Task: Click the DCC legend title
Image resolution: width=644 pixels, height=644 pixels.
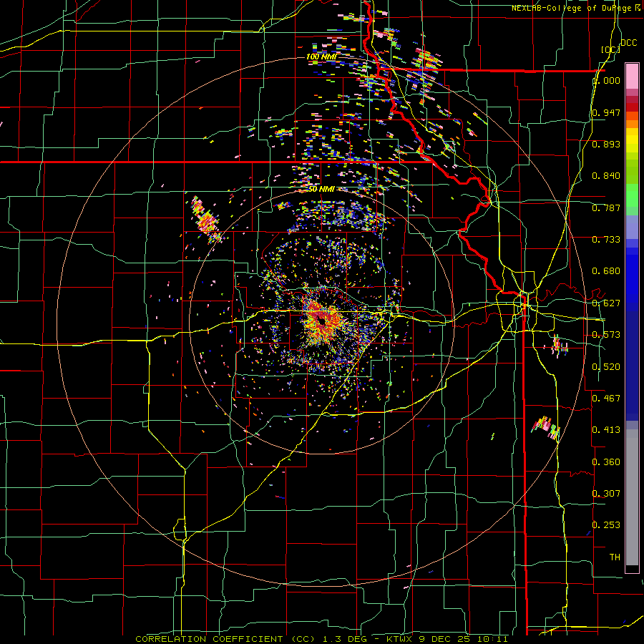Action: click(x=628, y=43)
